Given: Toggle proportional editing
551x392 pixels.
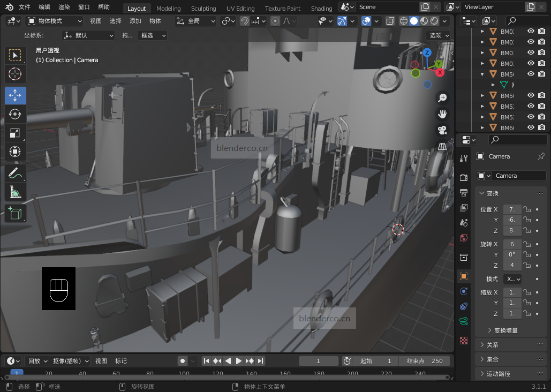Looking at the screenshot, I should [275, 21].
